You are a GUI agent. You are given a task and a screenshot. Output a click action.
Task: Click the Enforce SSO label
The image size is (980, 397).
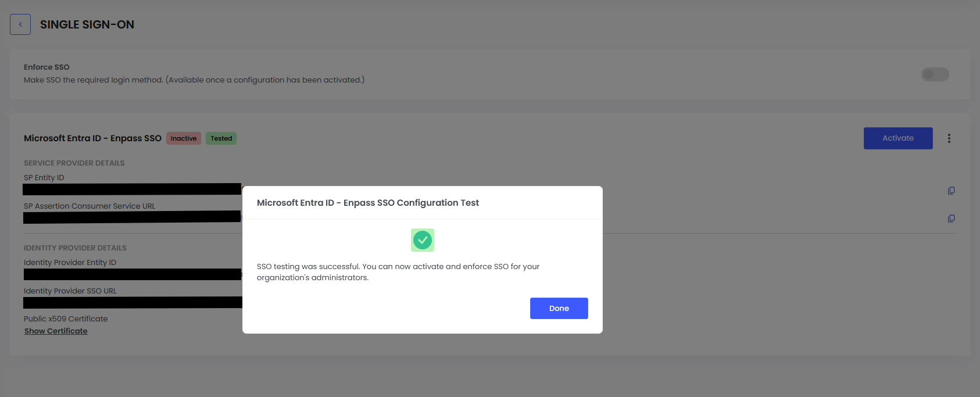coord(47,67)
